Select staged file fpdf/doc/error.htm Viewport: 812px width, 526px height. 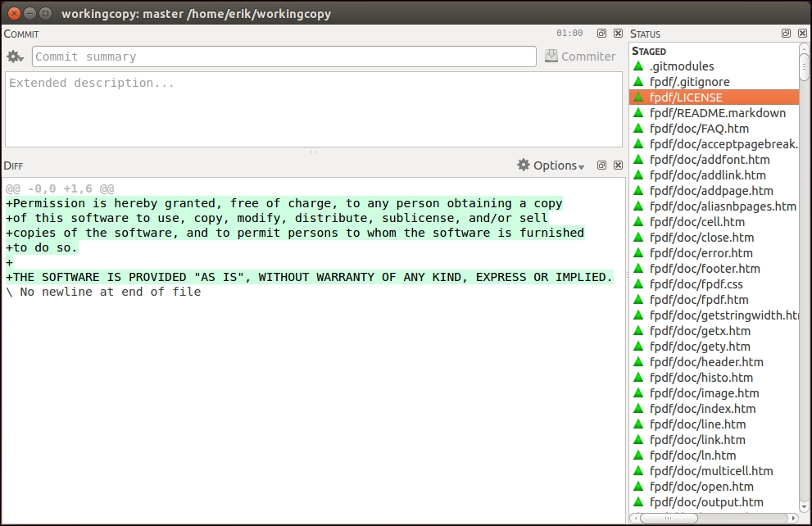[714, 252]
